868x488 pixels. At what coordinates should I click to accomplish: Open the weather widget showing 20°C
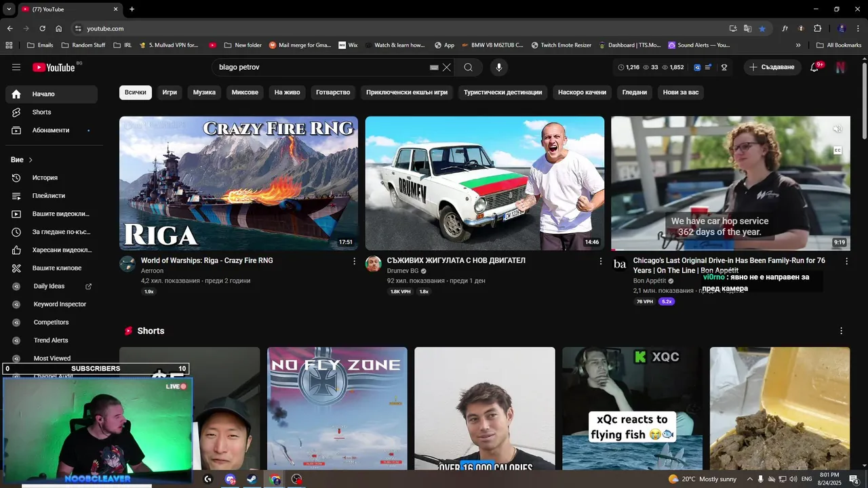click(x=703, y=479)
